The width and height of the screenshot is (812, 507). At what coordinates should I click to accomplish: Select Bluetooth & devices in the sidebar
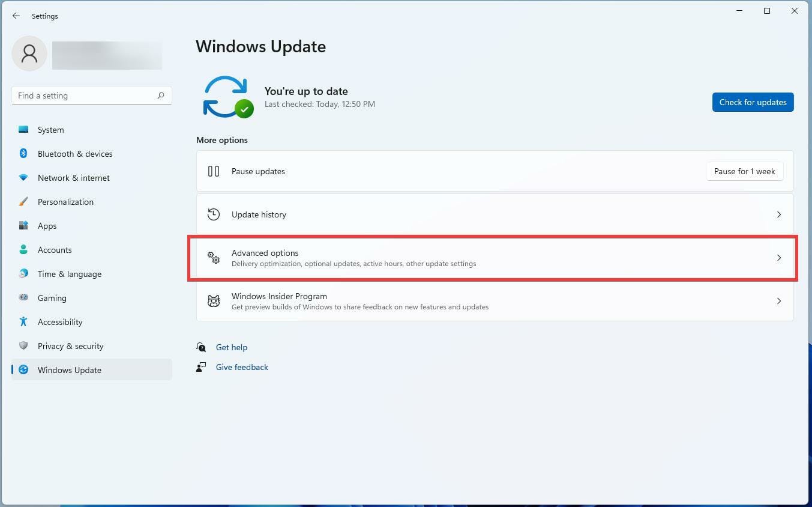75,154
